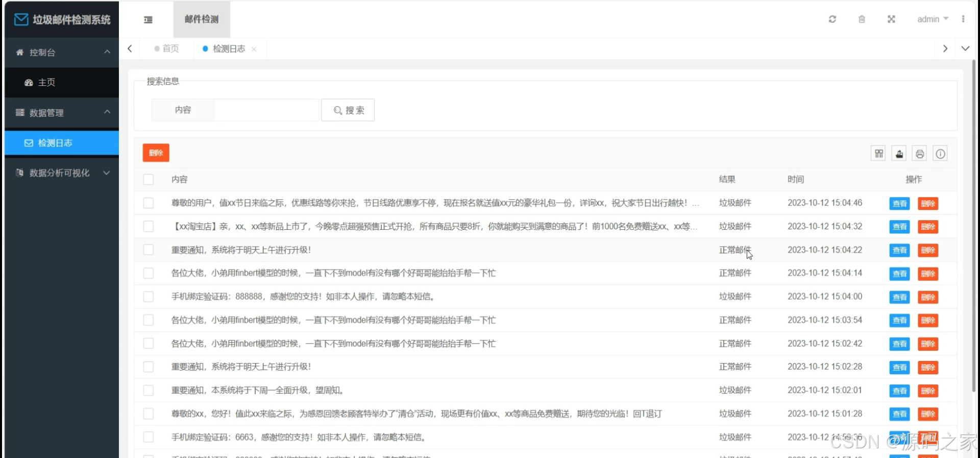Collapse the 数据管理 sidebar section

click(62, 113)
